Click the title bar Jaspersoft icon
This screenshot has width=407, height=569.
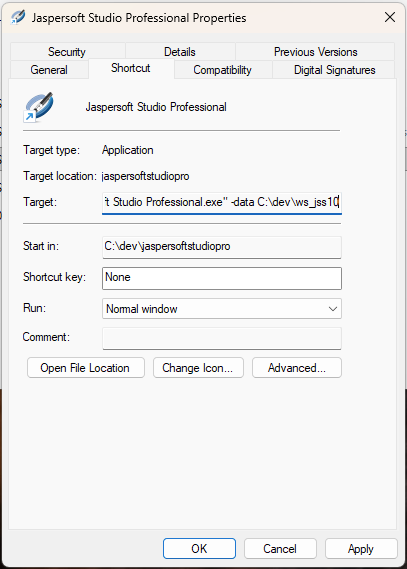tap(18, 17)
